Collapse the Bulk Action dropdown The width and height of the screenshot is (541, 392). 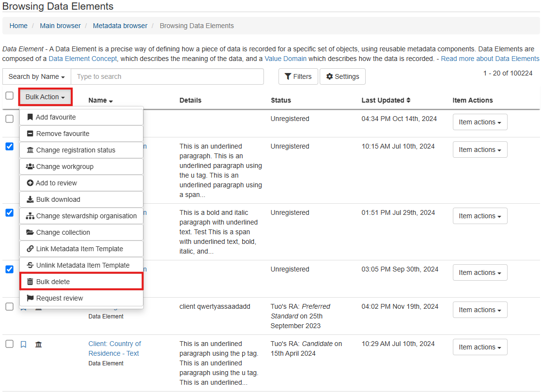[46, 97]
